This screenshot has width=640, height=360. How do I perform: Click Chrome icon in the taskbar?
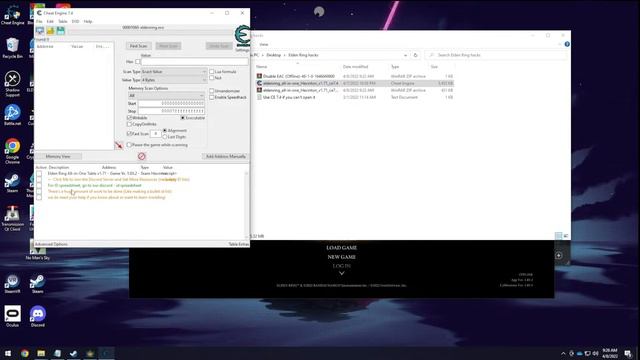24,353
